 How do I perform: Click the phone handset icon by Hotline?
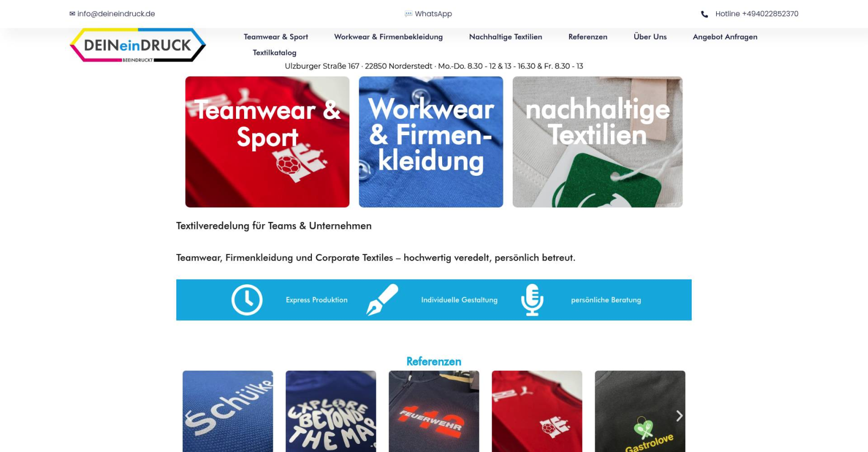point(704,14)
